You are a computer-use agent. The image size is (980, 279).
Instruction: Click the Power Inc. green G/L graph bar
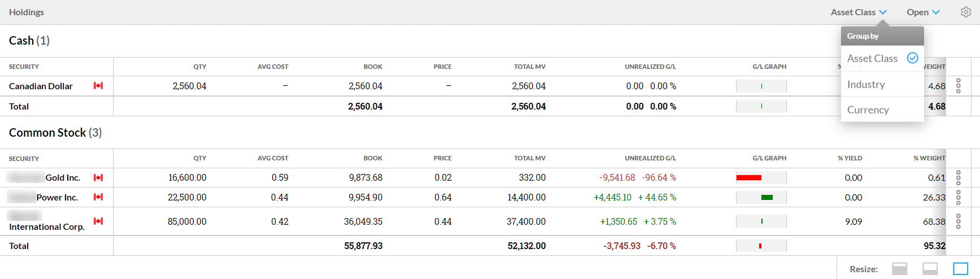767,197
